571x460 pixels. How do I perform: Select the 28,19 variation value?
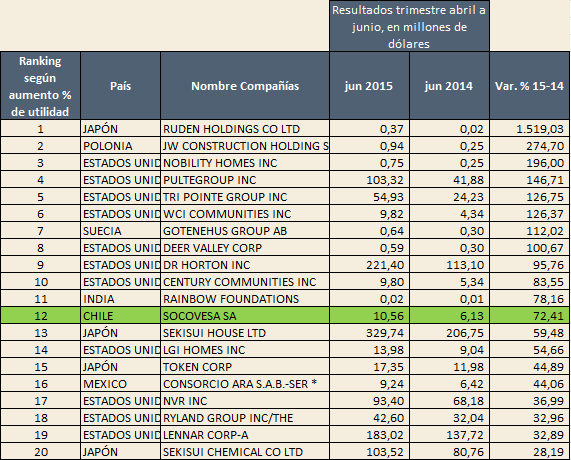click(529, 452)
